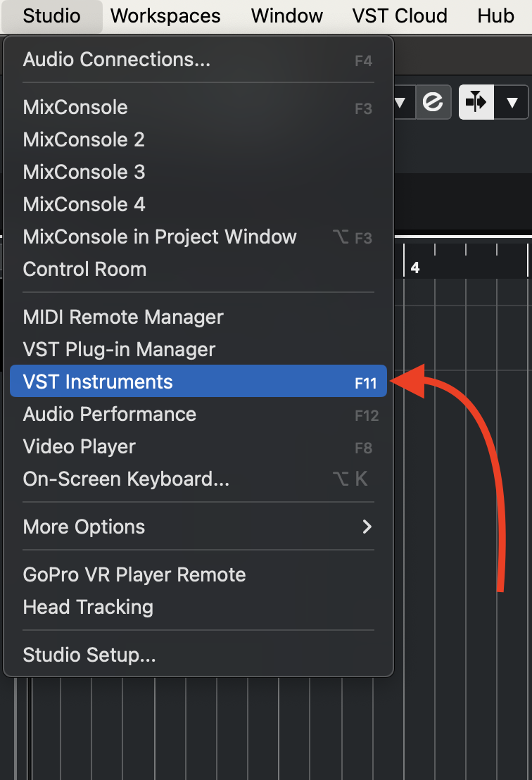Open the VST Cloud menu

point(400,15)
